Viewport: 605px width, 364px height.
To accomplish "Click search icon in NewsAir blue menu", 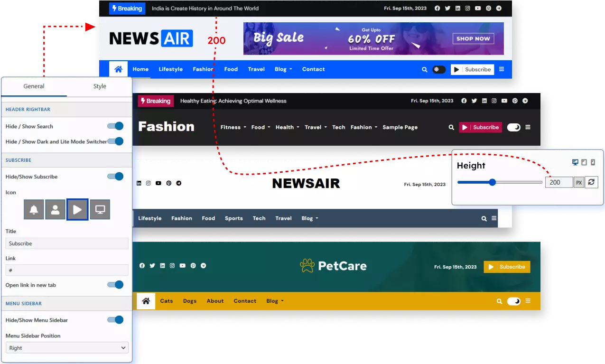I will pyautogui.click(x=425, y=69).
